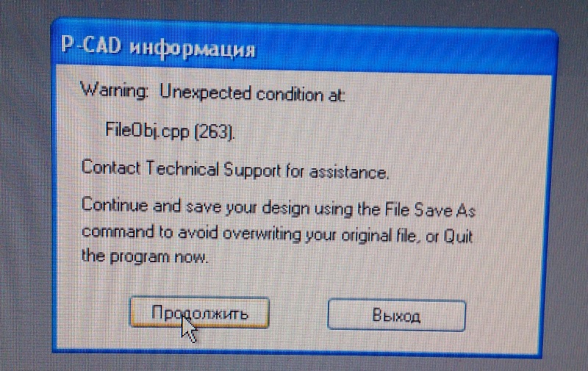Click the empty dialog area between the buttons
Screen dimensions: 588x371
click(x=298, y=314)
